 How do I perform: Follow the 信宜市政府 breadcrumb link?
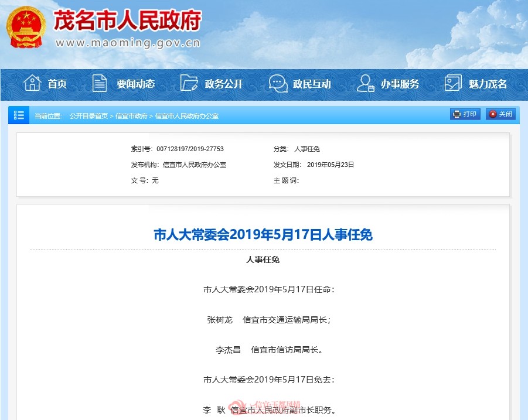(131, 116)
